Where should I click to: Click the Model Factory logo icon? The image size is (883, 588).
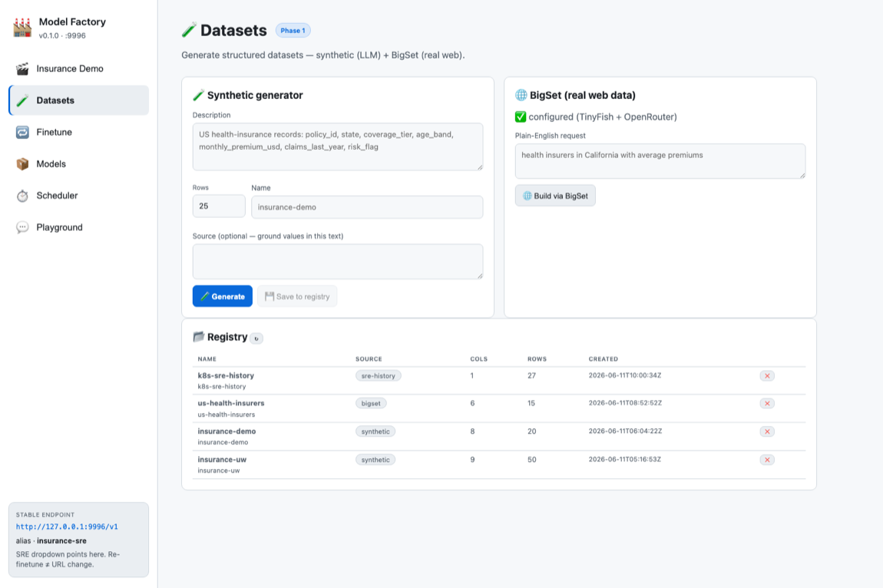coord(22,28)
